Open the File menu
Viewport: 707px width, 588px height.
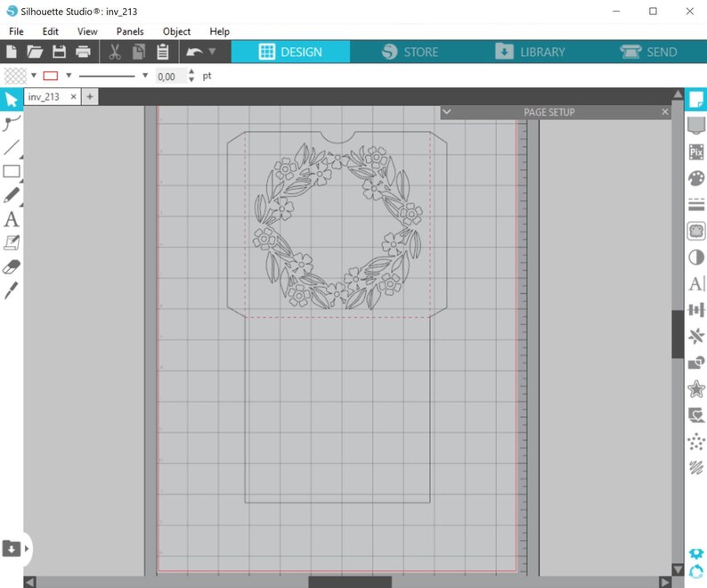[x=16, y=31]
